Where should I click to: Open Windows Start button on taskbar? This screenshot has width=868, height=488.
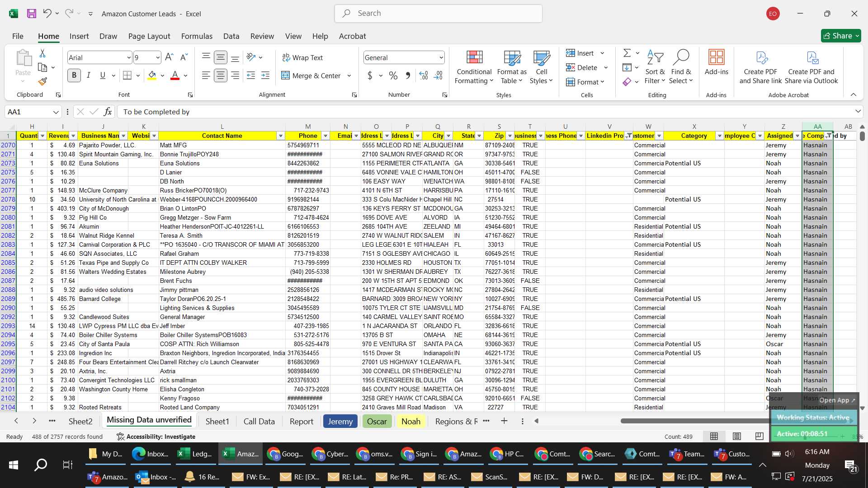point(13,465)
